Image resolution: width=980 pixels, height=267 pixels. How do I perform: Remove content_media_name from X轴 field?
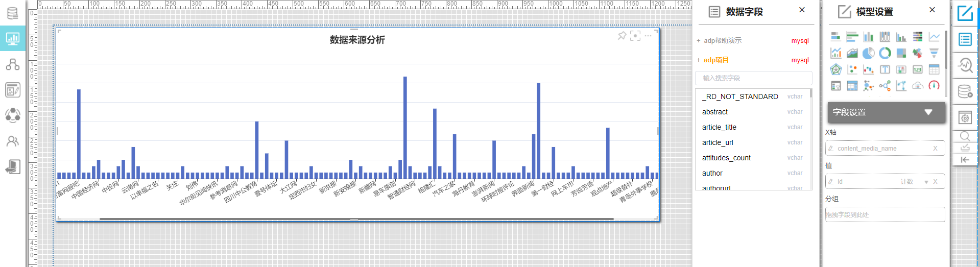(x=935, y=149)
